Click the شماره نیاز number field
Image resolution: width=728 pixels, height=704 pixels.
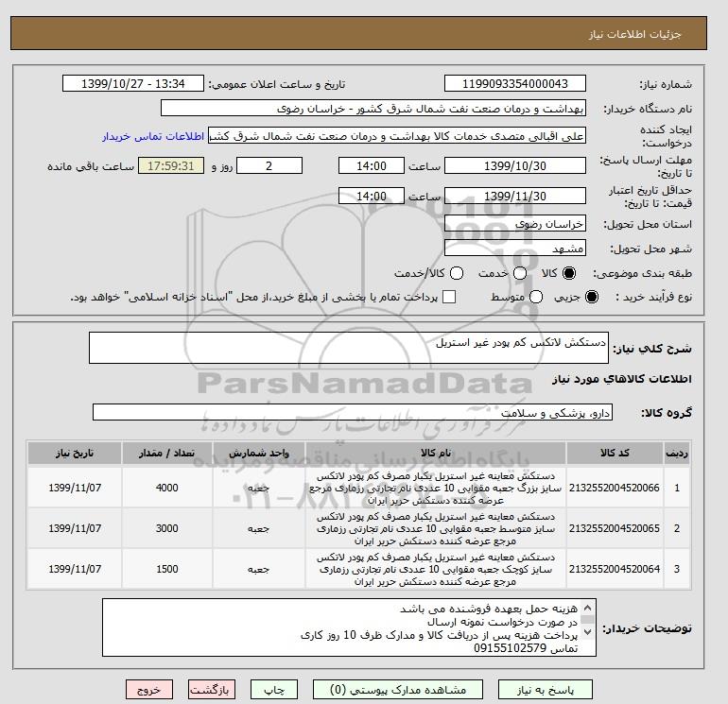click(x=515, y=83)
